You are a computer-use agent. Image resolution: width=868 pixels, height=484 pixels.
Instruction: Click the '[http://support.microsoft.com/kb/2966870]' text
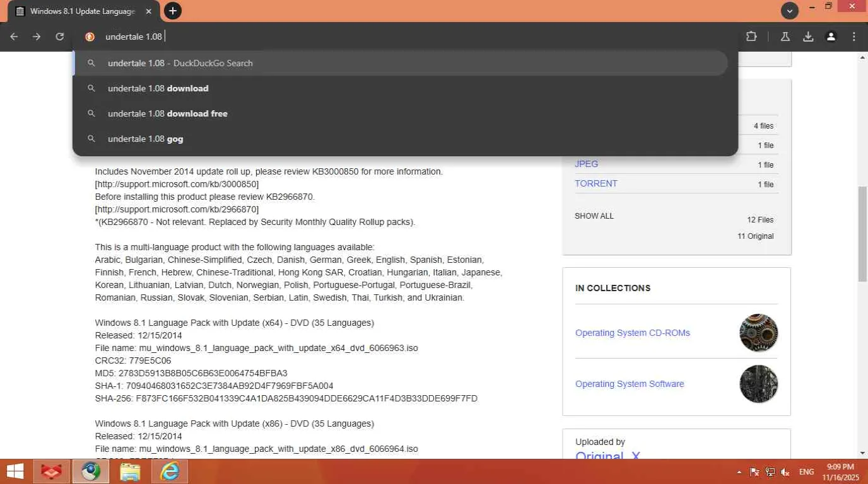click(x=177, y=209)
